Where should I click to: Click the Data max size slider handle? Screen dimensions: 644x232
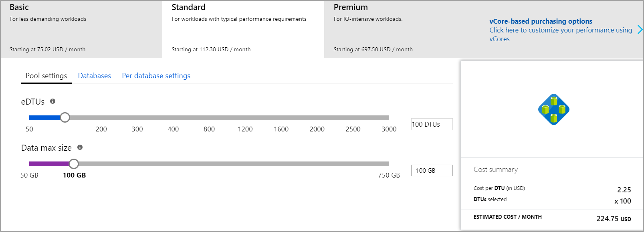pyautogui.click(x=74, y=163)
